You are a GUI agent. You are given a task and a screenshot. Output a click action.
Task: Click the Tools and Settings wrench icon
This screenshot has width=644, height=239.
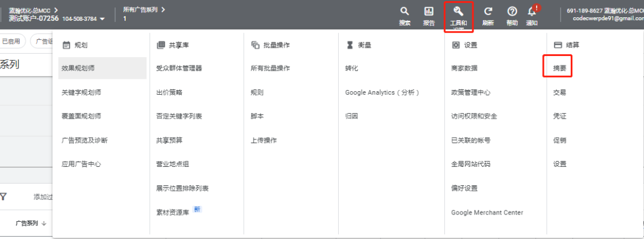click(x=458, y=11)
